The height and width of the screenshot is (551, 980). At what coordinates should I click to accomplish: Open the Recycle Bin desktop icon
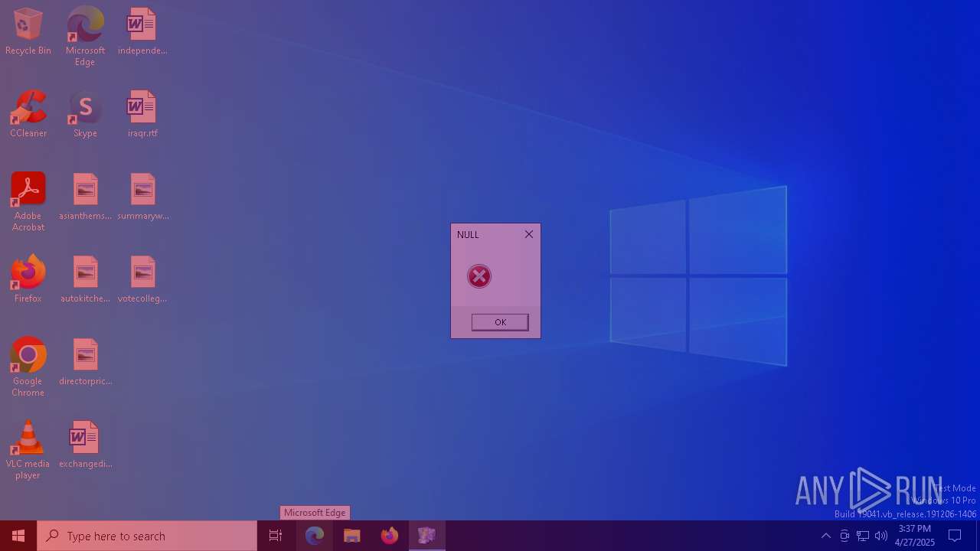tap(28, 31)
